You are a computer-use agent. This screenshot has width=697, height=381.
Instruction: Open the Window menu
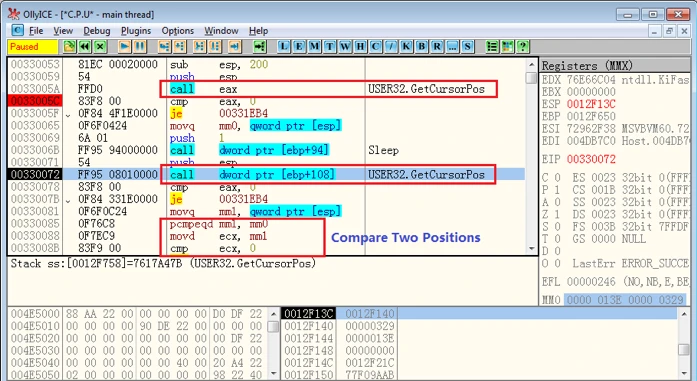click(221, 31)
